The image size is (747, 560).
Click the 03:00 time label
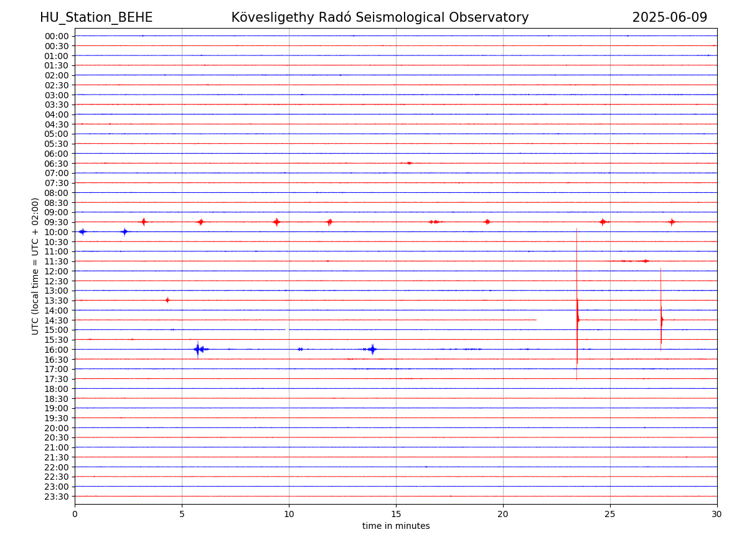[x=57, y=95]
